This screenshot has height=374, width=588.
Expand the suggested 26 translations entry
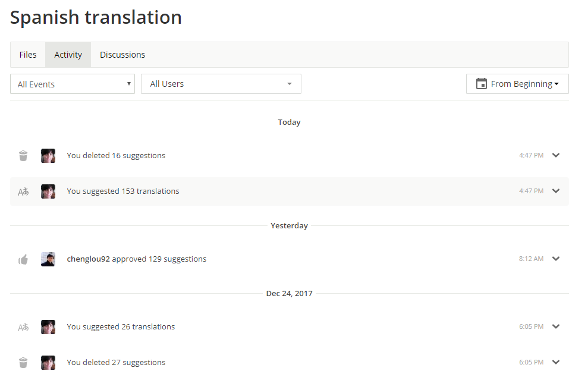coord(556,327)
